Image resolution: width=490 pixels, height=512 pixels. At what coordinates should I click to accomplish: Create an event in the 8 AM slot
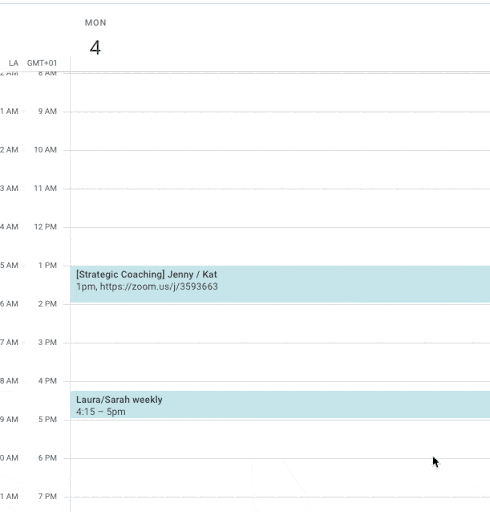(x=280, y=92)
